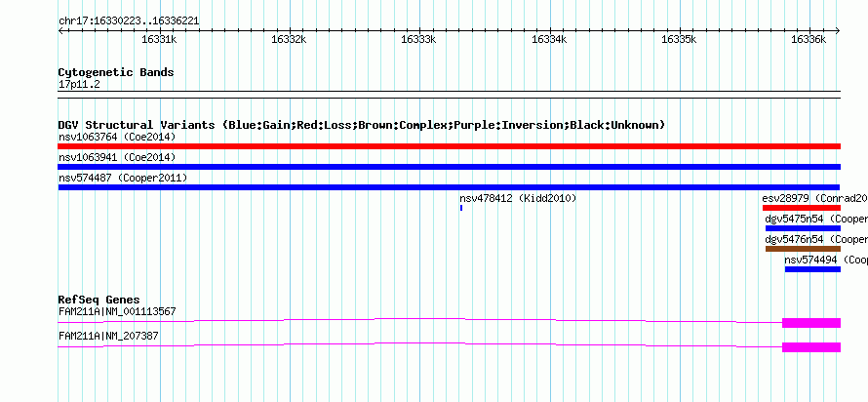
Task: Click the 16336k ruler tick label
Action: pyautogui.click(x=809, y=39)
